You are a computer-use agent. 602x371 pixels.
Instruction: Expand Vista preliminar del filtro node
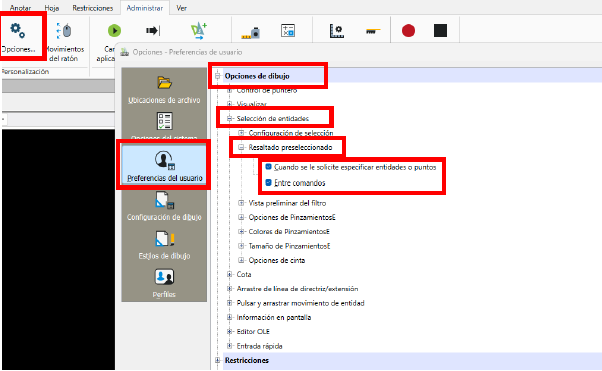(x=241, y=203)
